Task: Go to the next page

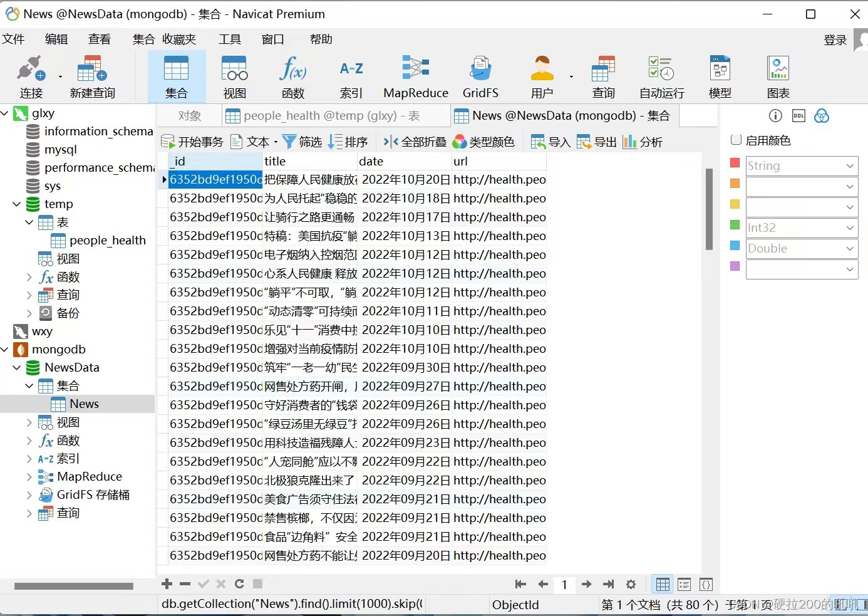Action: [x=586, y=584]
